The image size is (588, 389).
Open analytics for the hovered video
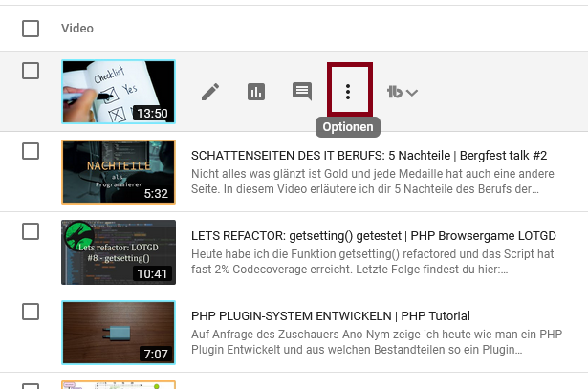[x=256, y=92]
